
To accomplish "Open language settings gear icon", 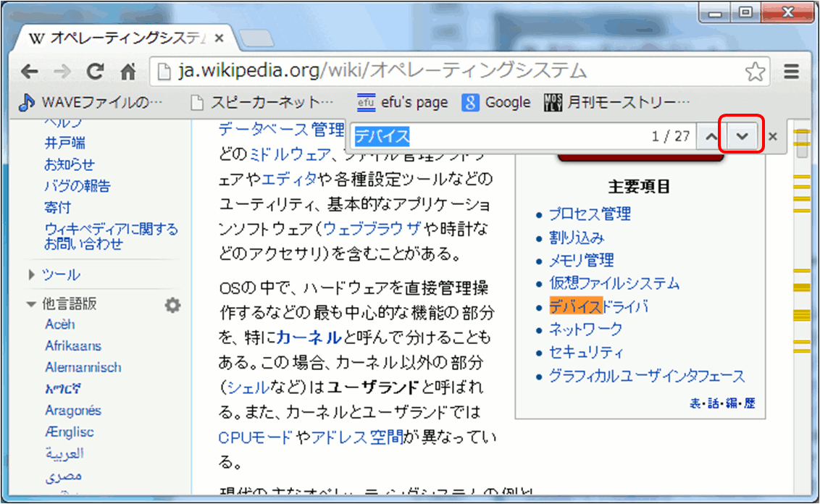I will click(x=172, y=306).
